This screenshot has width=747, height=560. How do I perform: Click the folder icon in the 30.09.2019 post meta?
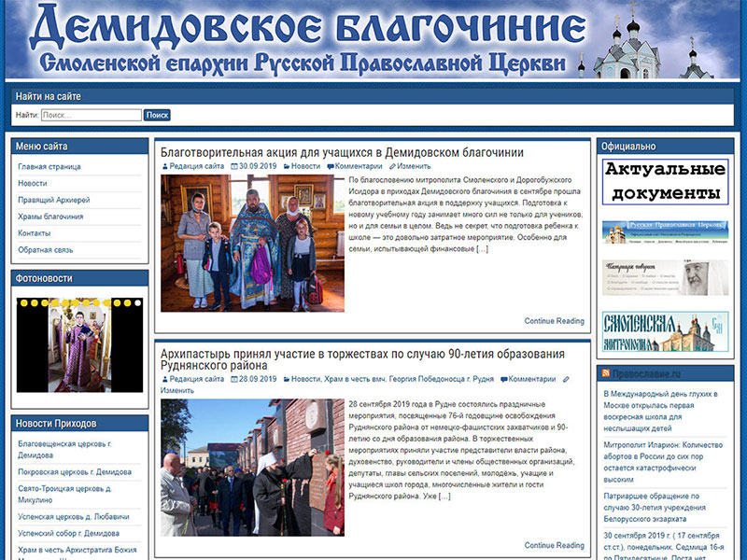pos(287,167)
